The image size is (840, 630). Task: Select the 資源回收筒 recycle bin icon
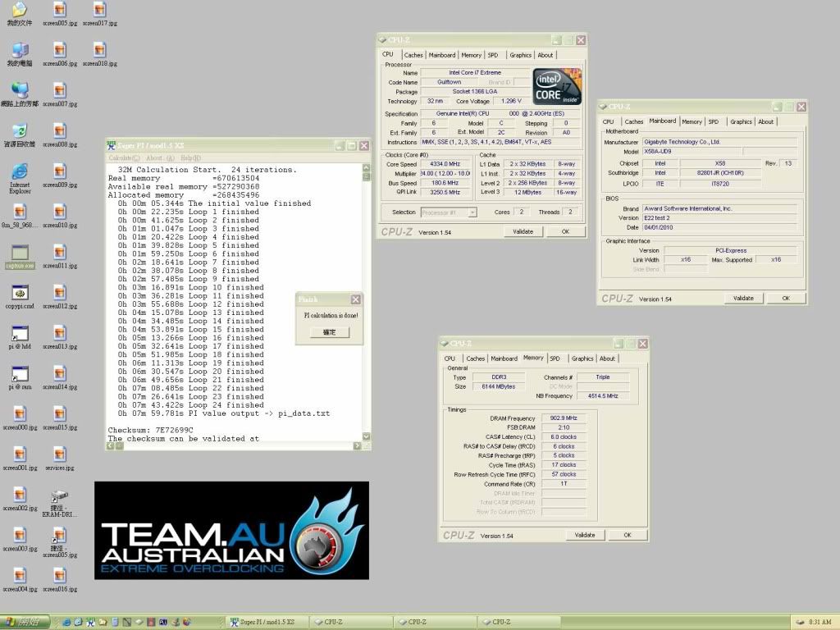click(20, 135)
